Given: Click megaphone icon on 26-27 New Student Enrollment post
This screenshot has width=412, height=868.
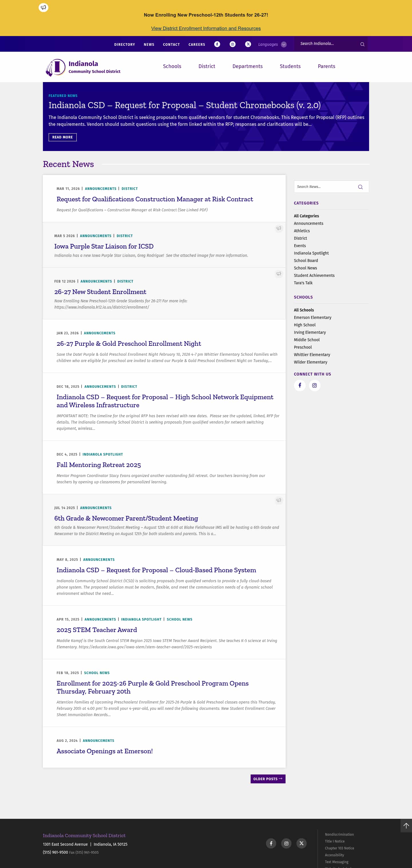Looking at the screenshot, I should point(278,274).
